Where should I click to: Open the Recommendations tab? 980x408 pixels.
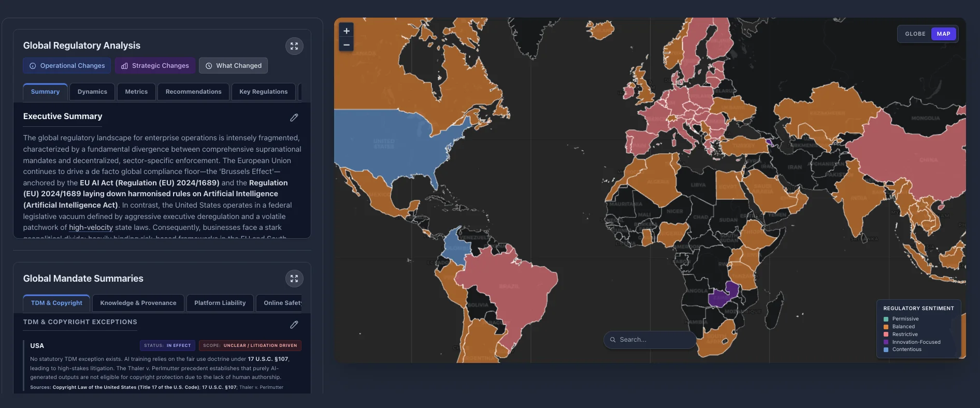193,92
